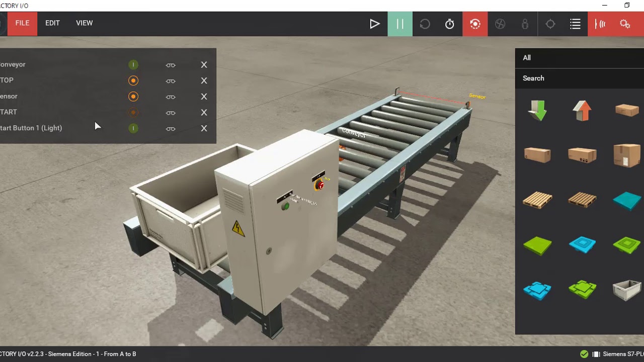The image size is (644, 362).
Task: Toggle the red actuator tags icon
Action: pos(625,24)
